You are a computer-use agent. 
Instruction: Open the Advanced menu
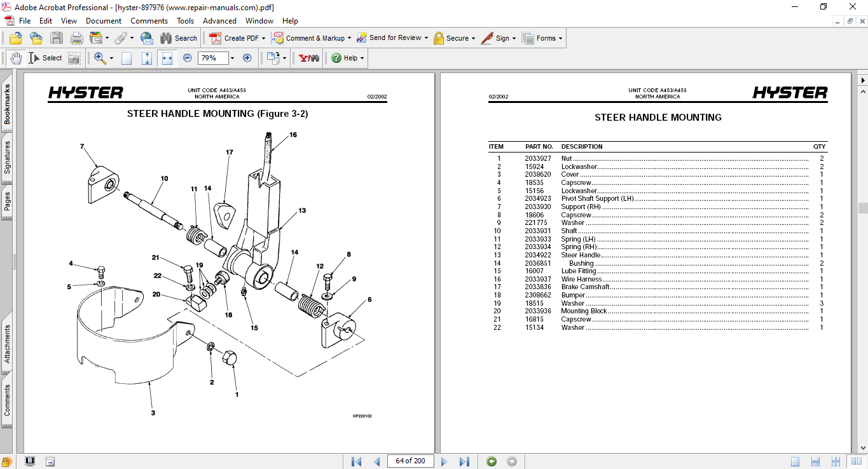point(219,21)
